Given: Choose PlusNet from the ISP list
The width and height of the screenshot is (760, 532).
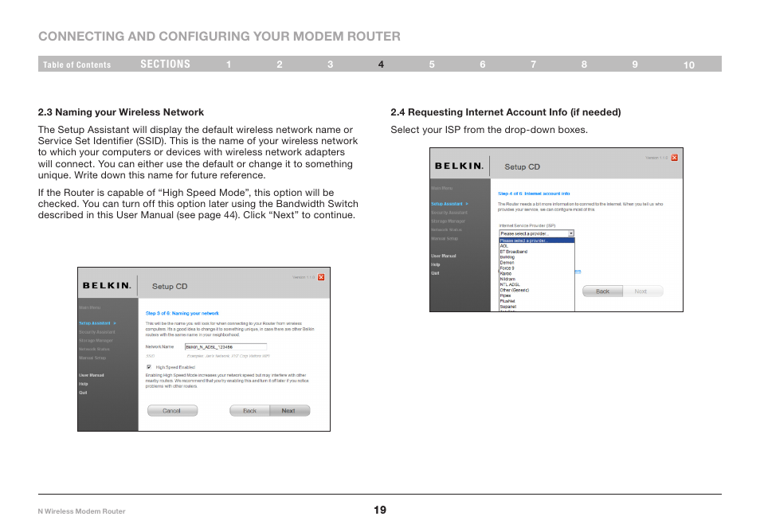Looking at the screenshot, I should point(507,301).
